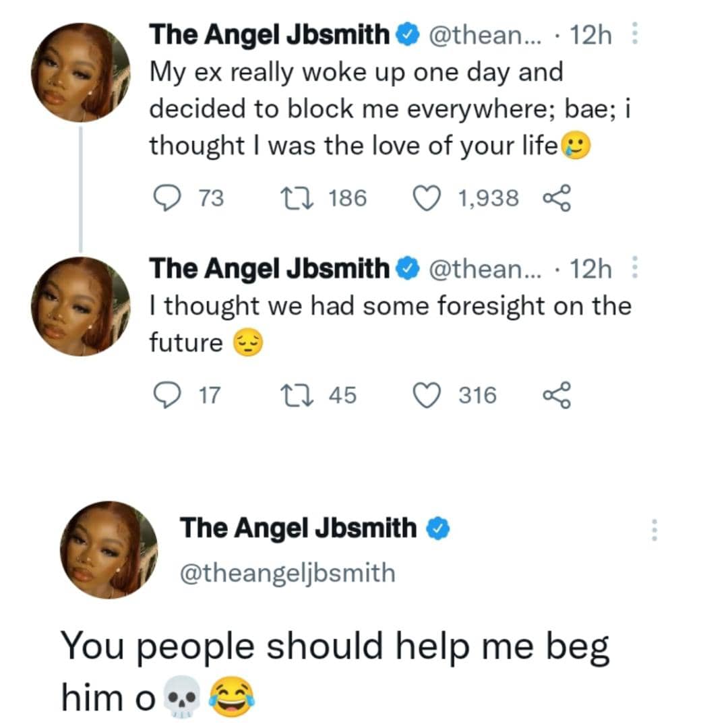Open The Angel Jbsmith name on bottom tweet
The width and height of the screenshot is (701, 728).
[x=299, y=528]
